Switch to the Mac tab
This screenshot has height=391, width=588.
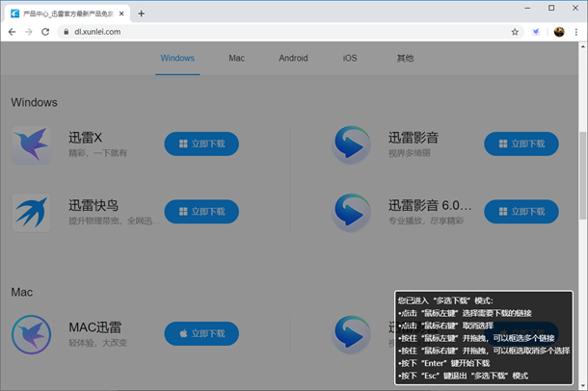tap(236, 58)
